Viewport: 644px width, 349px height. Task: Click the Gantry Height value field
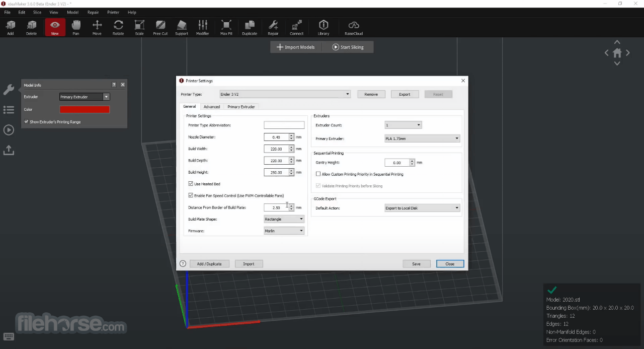pyautogui.click(x=397, y=163)
